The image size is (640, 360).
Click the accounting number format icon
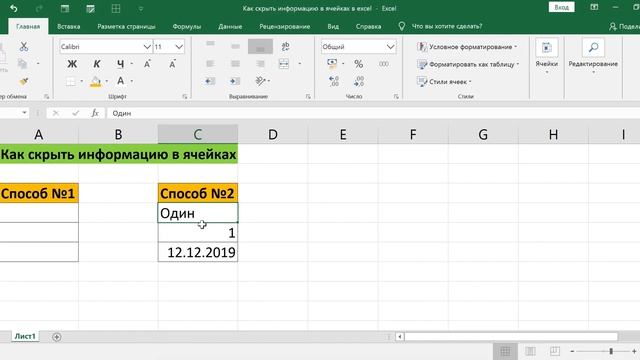[332, 63]
